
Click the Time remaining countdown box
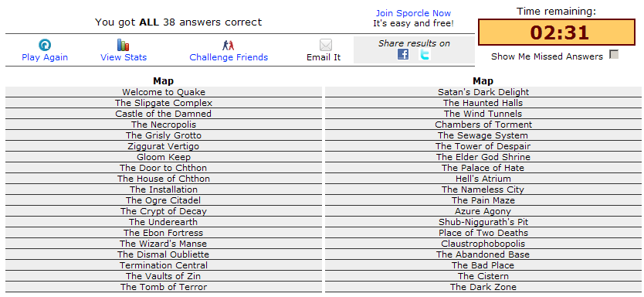point(557,32)
